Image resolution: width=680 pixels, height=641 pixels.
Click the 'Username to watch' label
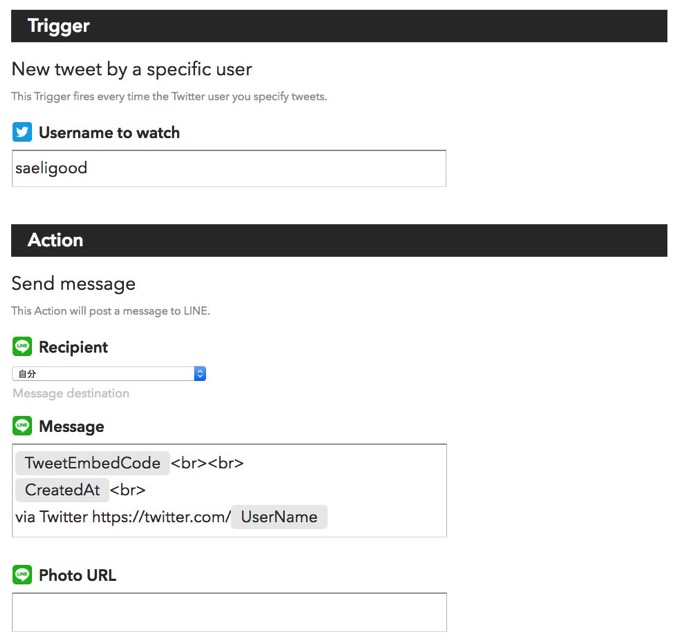click(109, 133)
